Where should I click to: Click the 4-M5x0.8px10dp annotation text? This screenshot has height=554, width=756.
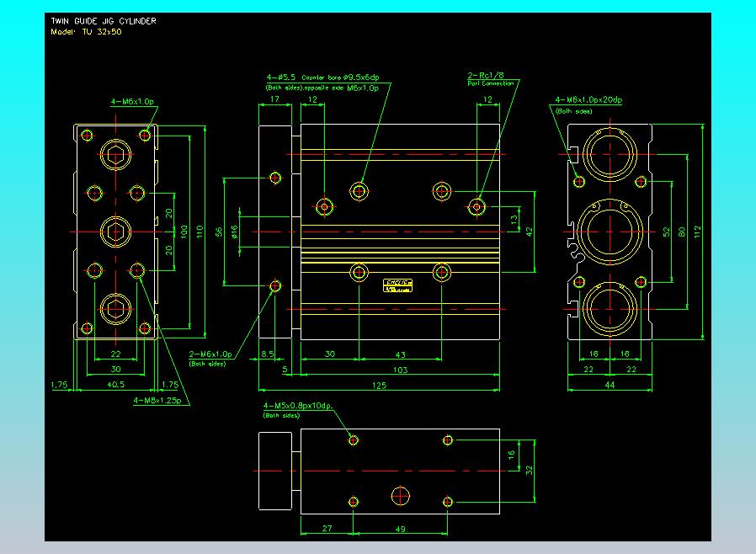(298, 407)
